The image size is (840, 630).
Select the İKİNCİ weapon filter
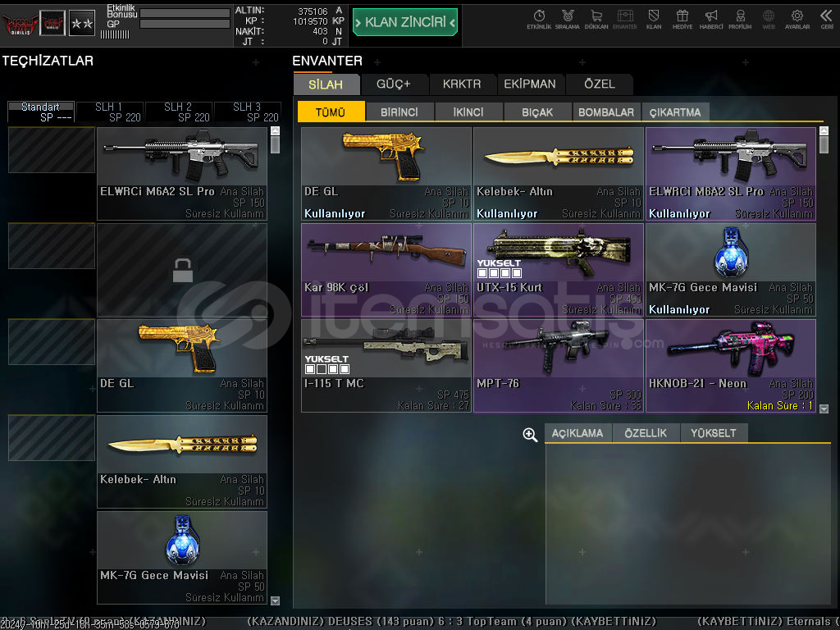(468, 112)
